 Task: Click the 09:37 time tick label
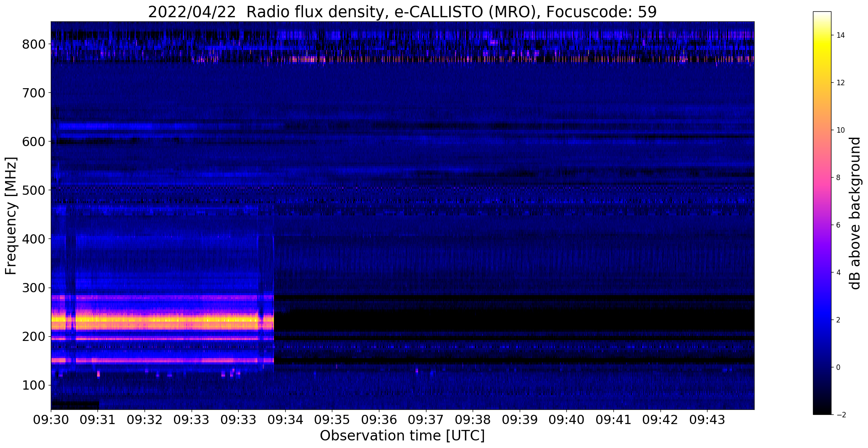426,420
